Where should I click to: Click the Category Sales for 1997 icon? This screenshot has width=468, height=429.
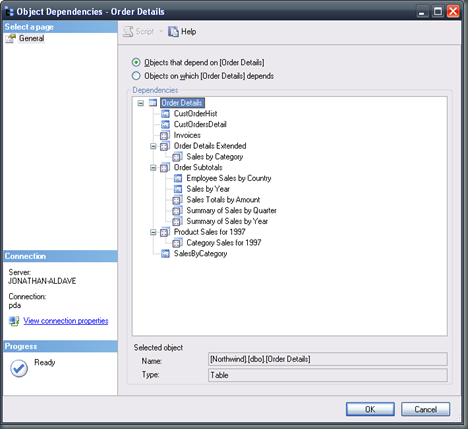177,243
